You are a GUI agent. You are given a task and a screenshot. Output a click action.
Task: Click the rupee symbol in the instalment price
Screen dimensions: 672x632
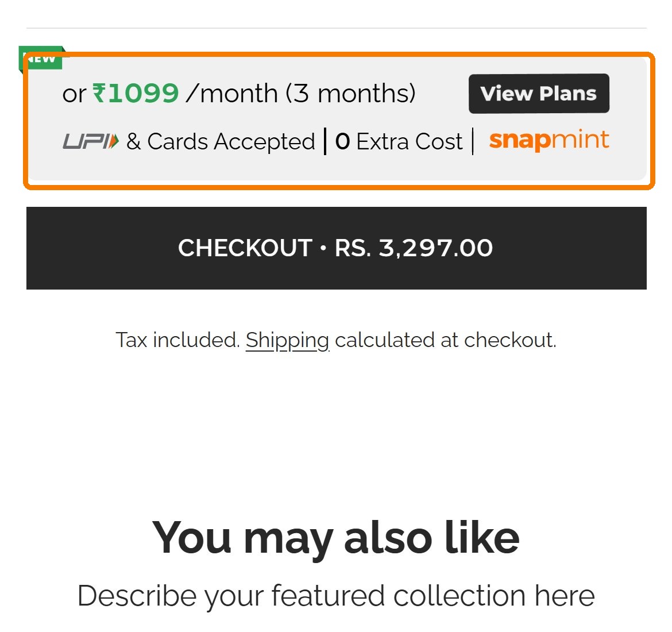tap(99, 93)
